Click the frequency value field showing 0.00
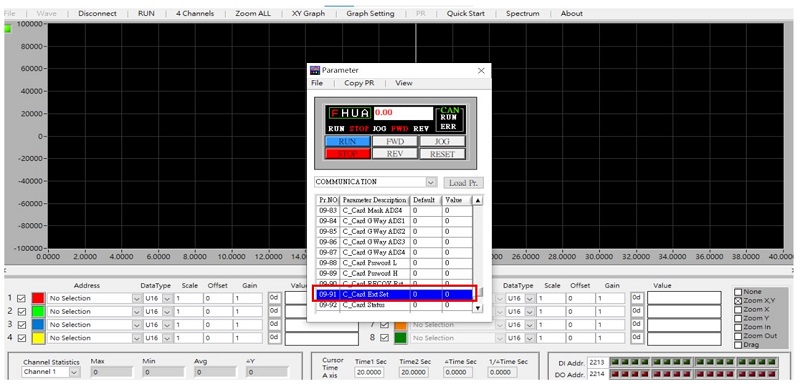The height and width of the screenshot is (384, 800). [x=403, y=113]
